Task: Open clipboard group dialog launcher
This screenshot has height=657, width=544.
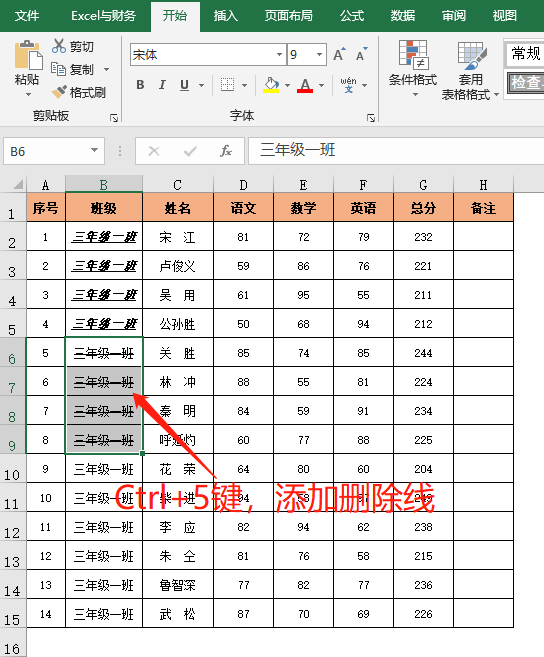Action: (x=114, y=118)
